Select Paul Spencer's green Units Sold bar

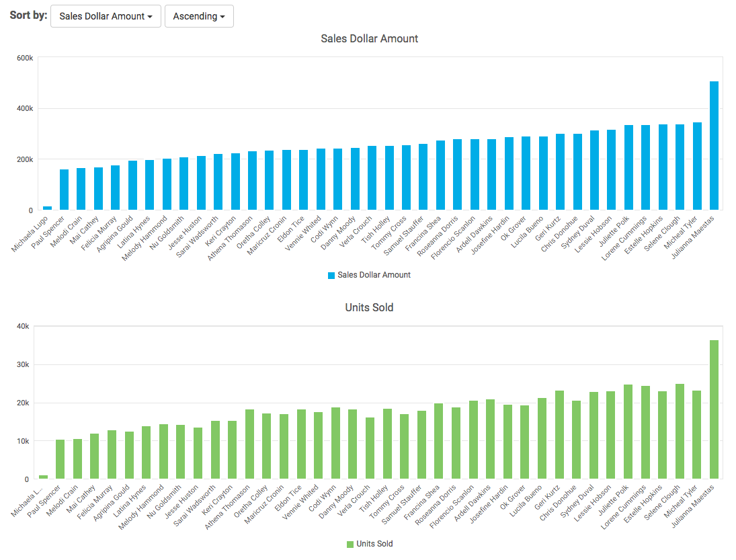60,459
